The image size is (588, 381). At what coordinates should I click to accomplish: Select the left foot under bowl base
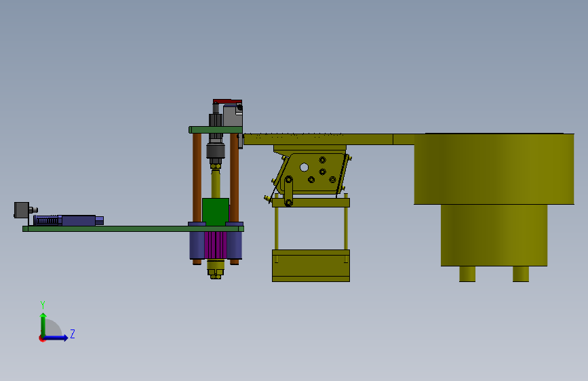[x=467, y=274]
